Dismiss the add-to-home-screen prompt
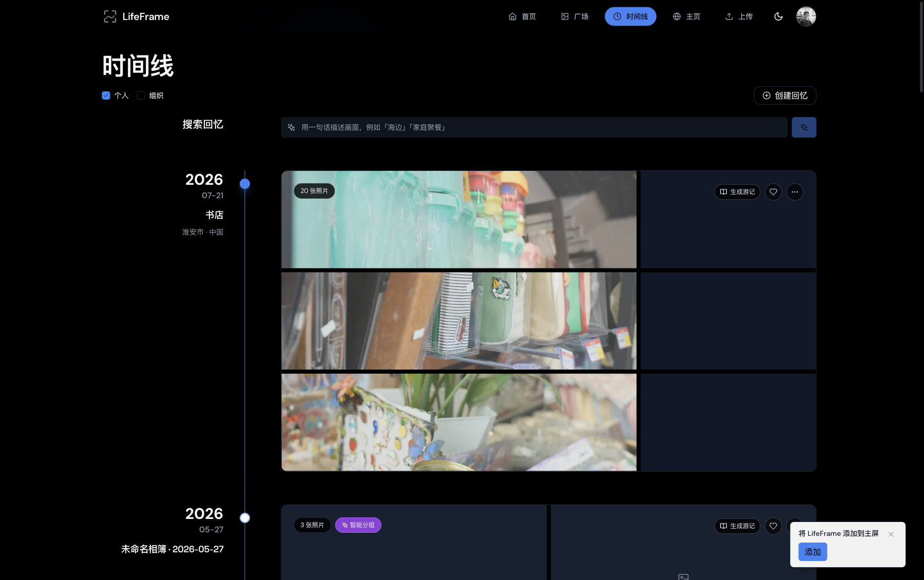The image size is (924, 580). [891, 534]
